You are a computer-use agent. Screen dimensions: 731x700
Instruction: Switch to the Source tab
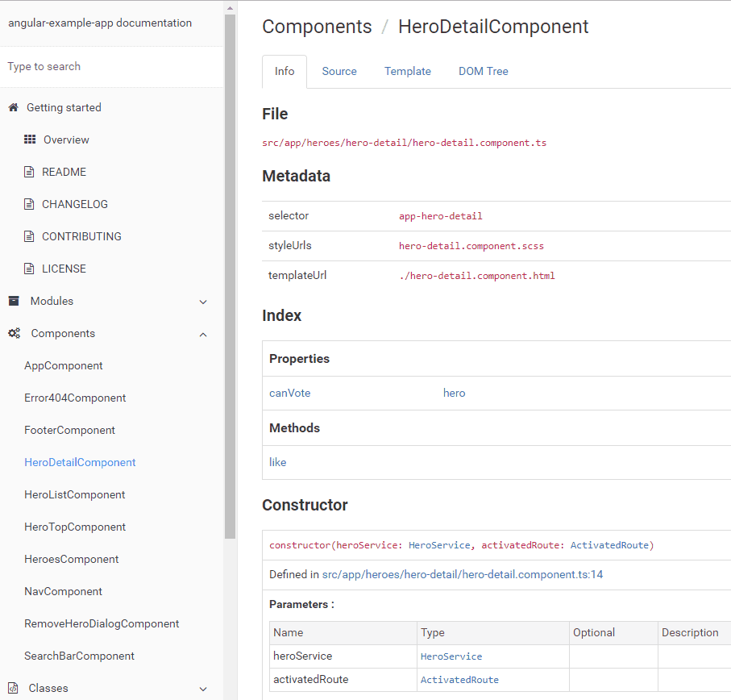point(339,71)
